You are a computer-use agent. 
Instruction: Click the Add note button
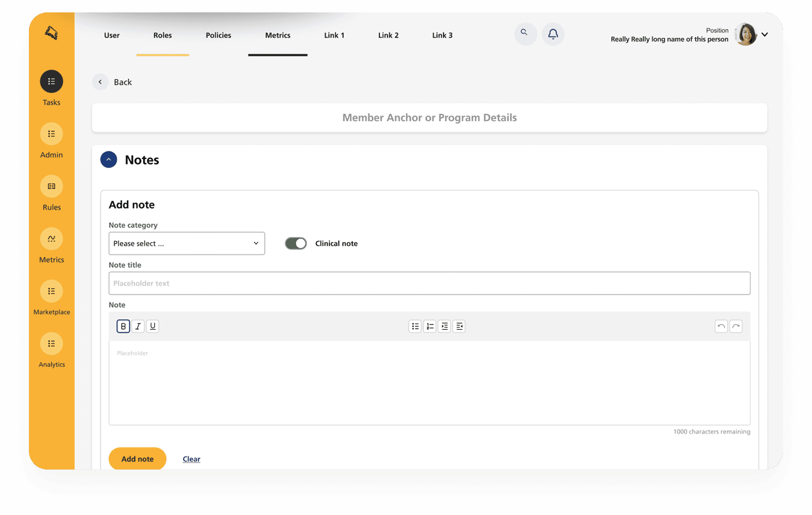tap(137, 459)
